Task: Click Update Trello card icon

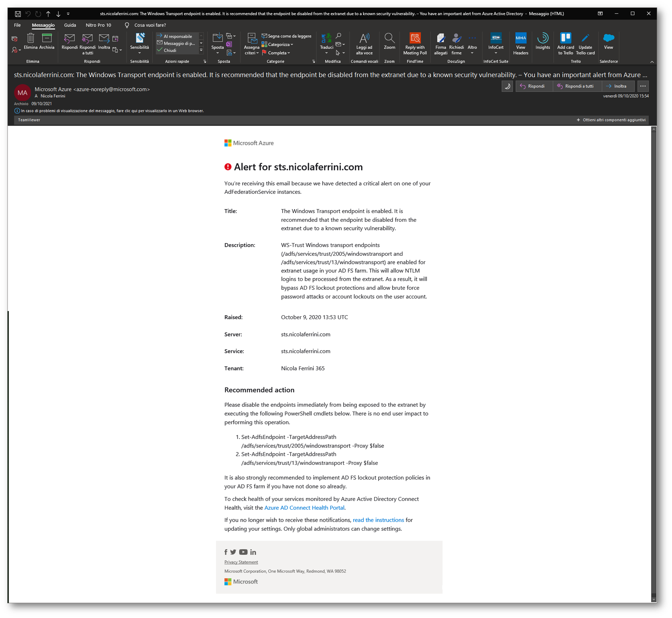Action: (585, 38)
